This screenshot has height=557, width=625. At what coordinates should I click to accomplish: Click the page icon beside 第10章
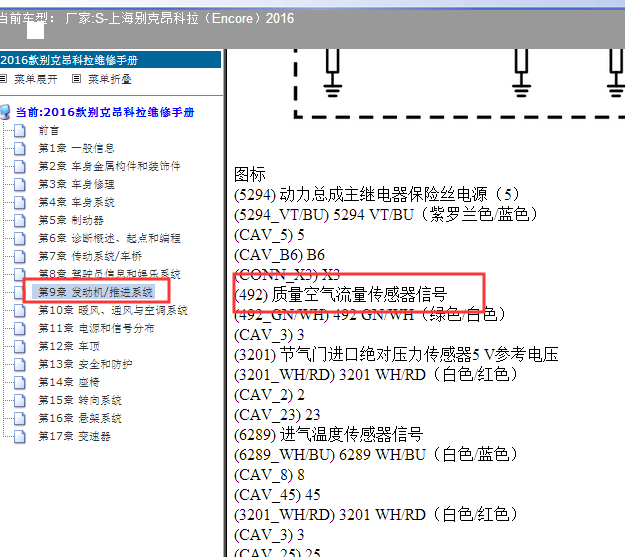point(19,311)
